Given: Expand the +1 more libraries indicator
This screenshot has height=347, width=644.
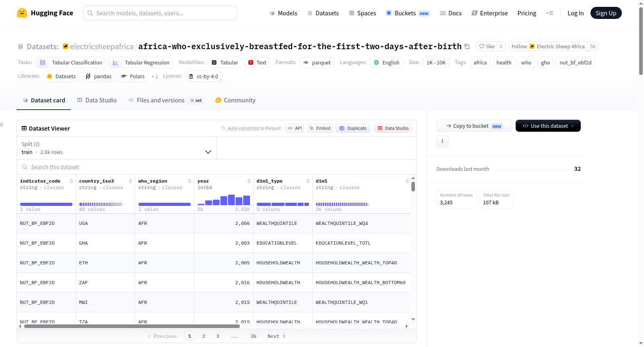Looking at the screenshot, I should click(x=155, y=76).
